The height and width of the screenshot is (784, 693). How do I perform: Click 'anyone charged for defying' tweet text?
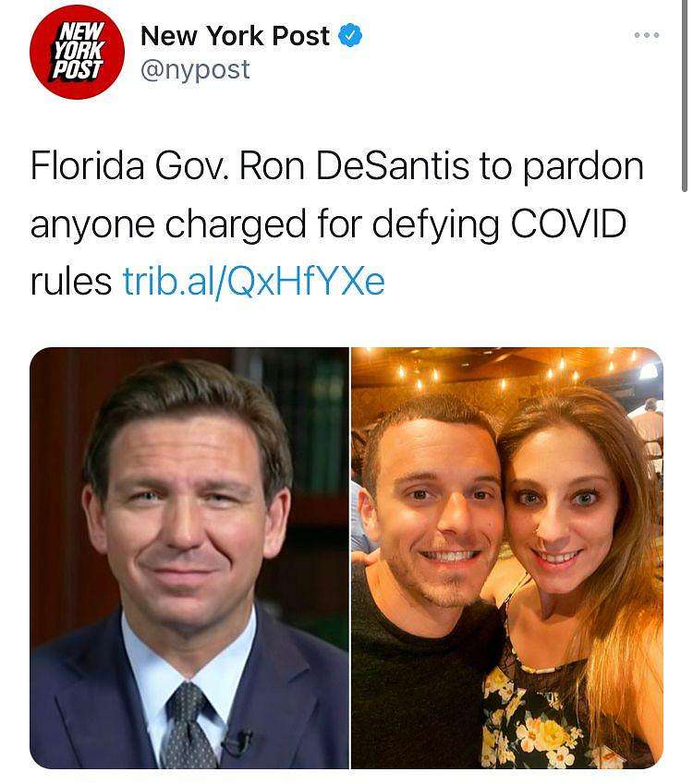pyautogui.click(x=264, y=224)
